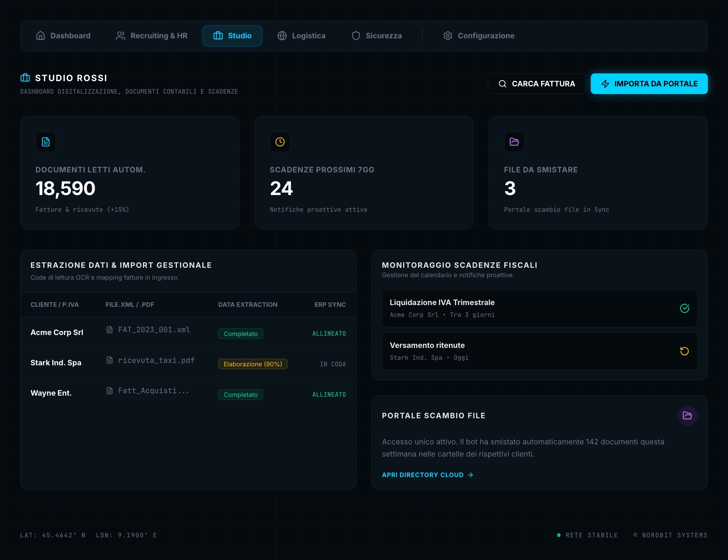Click the retry icon for Versamento ritenute
This screenshot has width=728, height=560.
[684, 351]
